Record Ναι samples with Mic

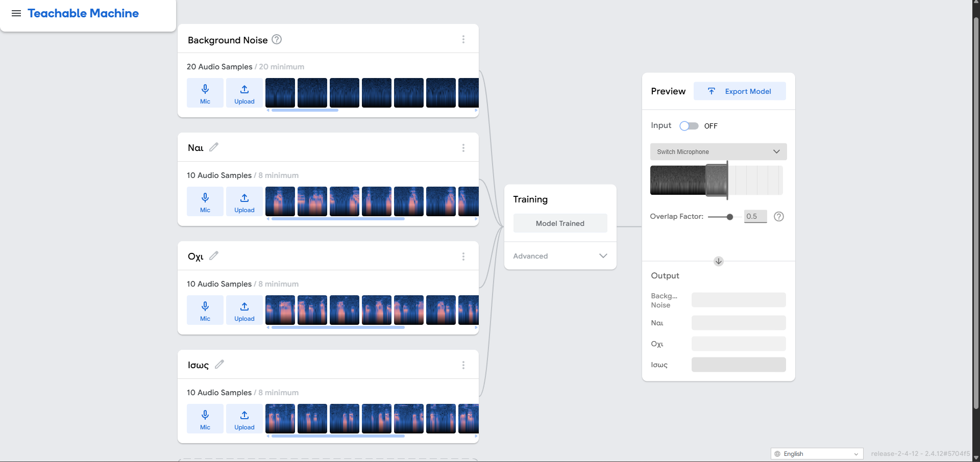coord(205,201)
